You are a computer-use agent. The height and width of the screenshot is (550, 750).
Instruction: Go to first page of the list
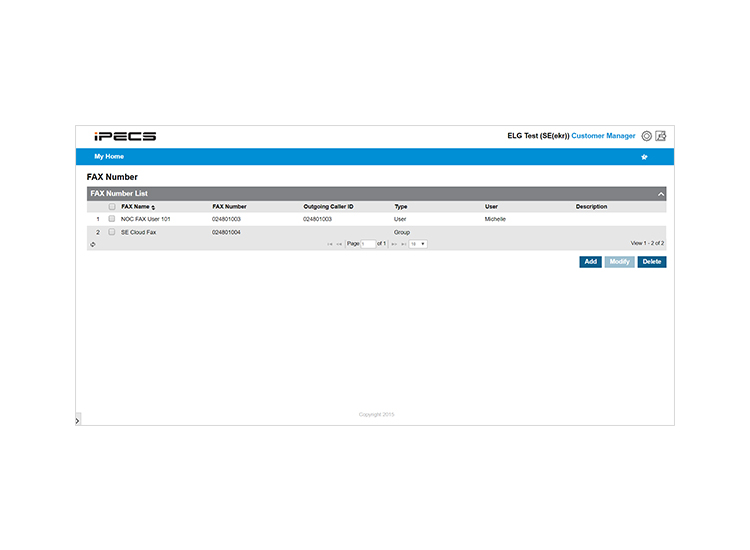coord(330,244)
